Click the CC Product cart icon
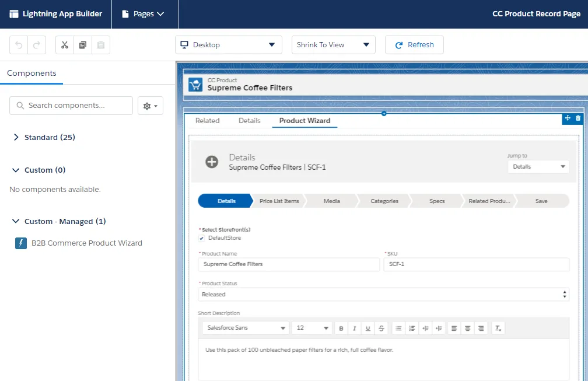Screen dimensions: 588x381 coord(195,85)
